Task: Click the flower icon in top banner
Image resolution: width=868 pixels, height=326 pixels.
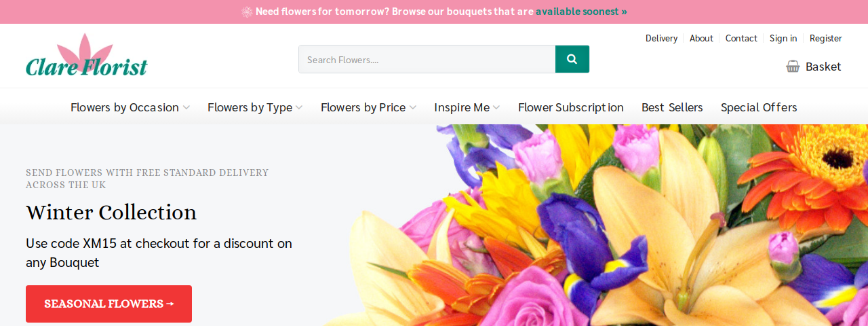Action: click(247, 12)
